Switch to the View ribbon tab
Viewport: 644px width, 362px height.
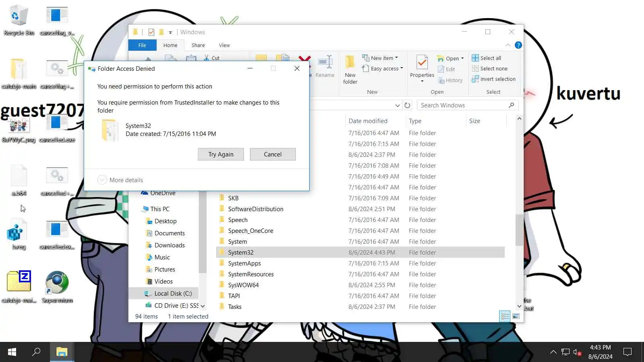point(224,45)
